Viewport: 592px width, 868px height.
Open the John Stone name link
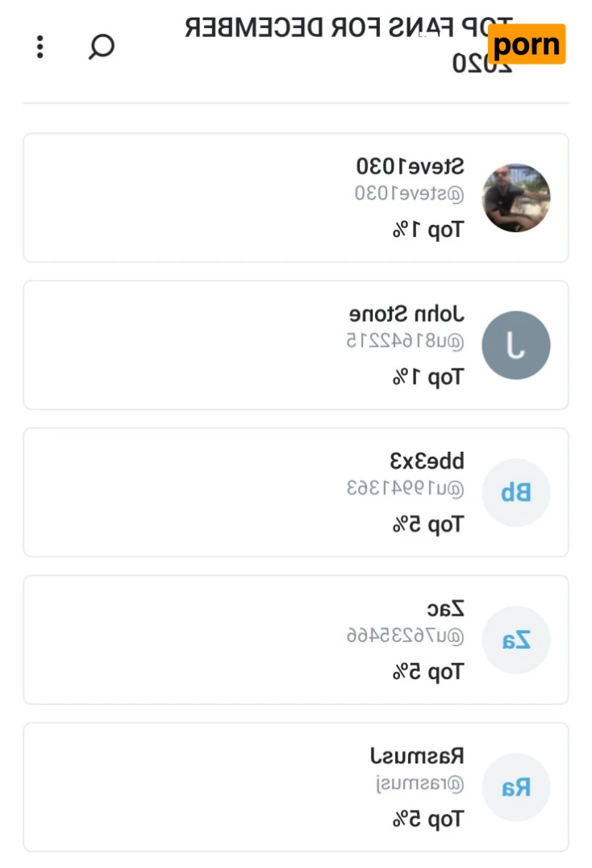tap(406, 314)
